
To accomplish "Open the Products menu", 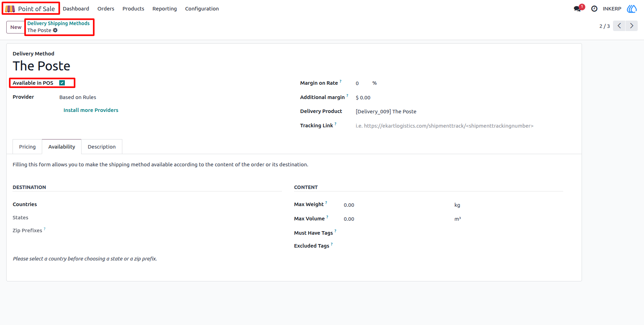I will click(x=133, y=9).
